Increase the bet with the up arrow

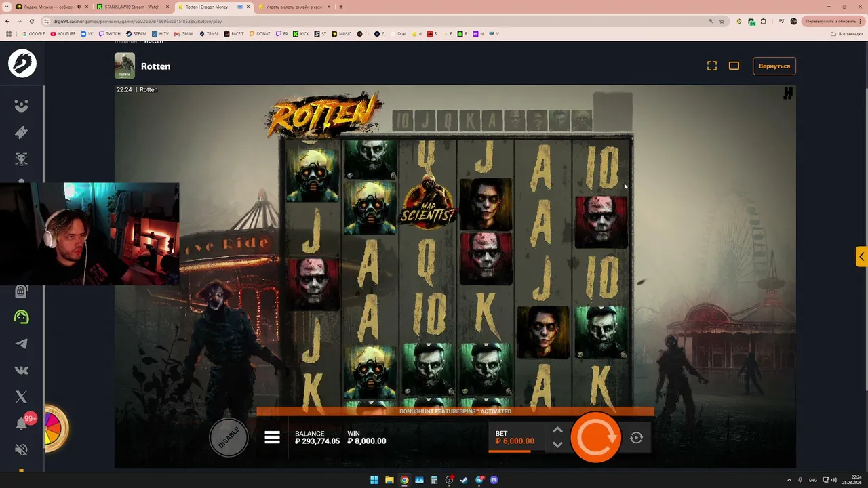[x=557, y=430]
